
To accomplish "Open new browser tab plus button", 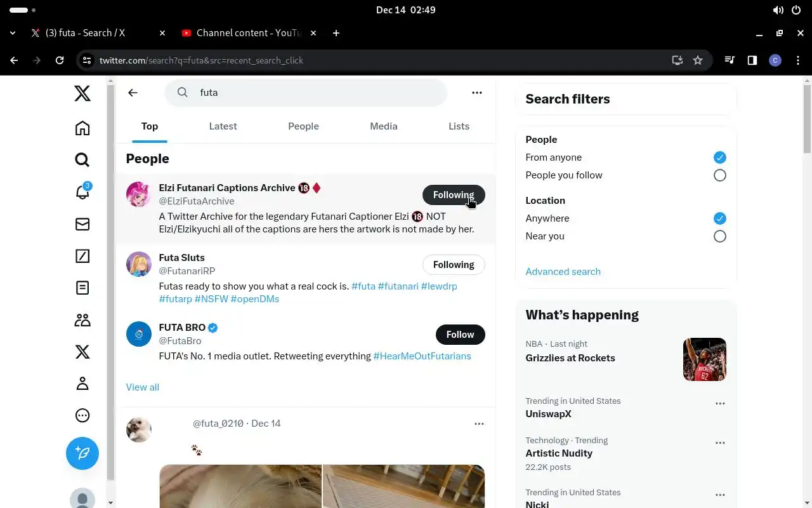I will coord(336,33).
